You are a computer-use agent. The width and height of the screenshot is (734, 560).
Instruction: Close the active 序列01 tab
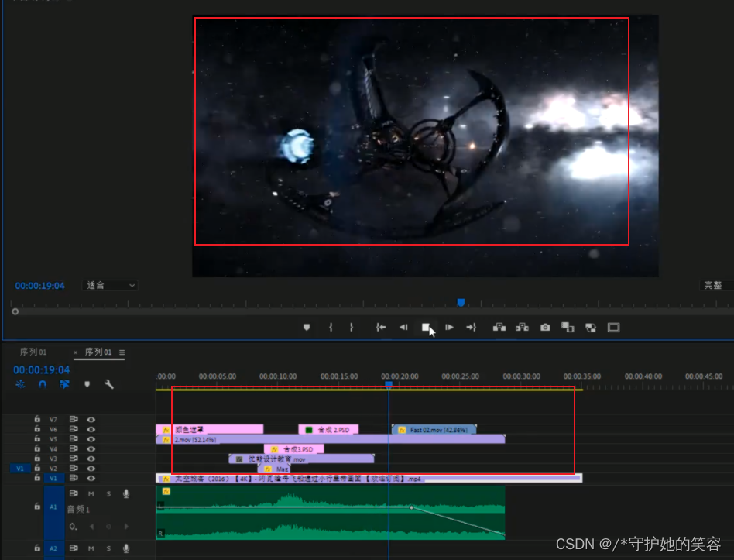click(x=75, y=352)
